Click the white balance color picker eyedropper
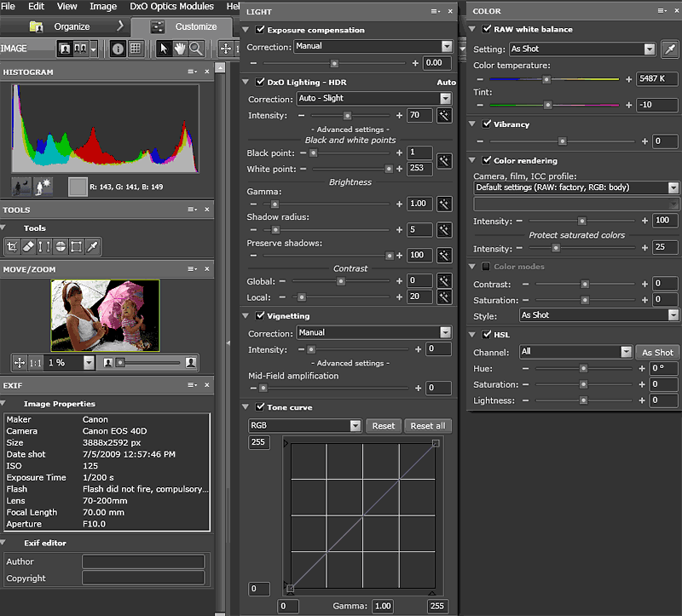The width and height of the screenshot is (682, 616). [x=670, y=49]
